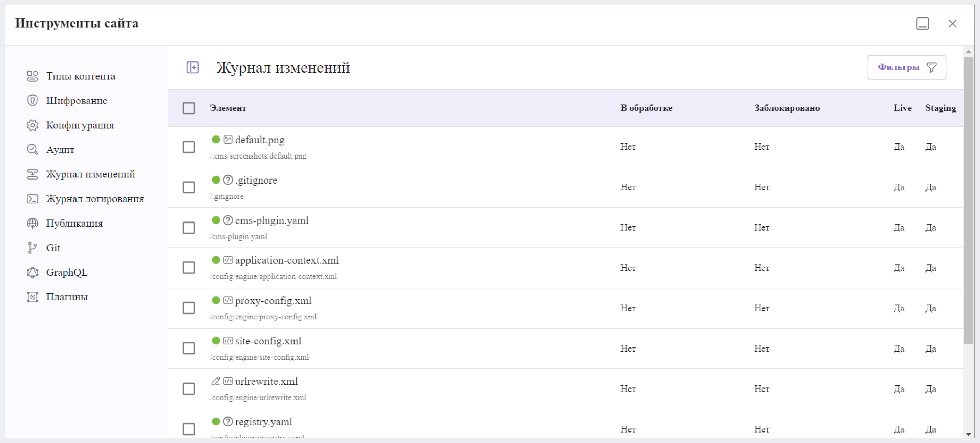Check the proxy-config.xml row checkbox
Image resolution: width=980 pixels, height=443 pixels.
[189, 308]
